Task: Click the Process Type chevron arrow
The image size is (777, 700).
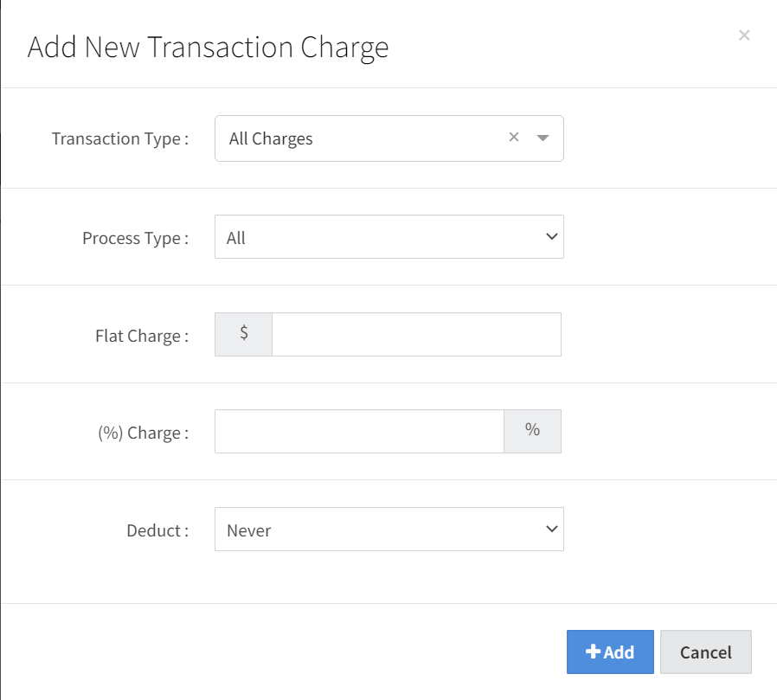Action: 552,236
